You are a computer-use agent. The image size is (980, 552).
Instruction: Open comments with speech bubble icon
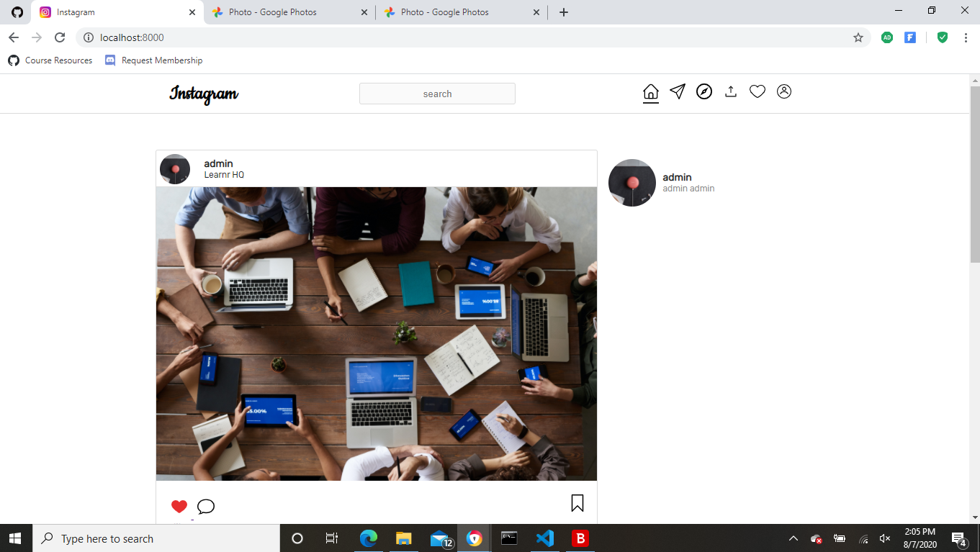[x=206, y=506]
